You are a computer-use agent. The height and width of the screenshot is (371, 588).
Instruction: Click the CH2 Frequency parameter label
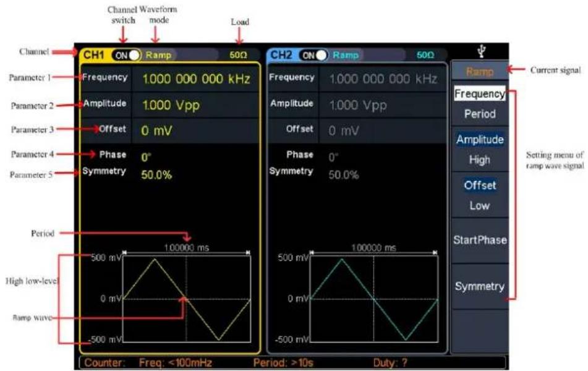[291, 77]
